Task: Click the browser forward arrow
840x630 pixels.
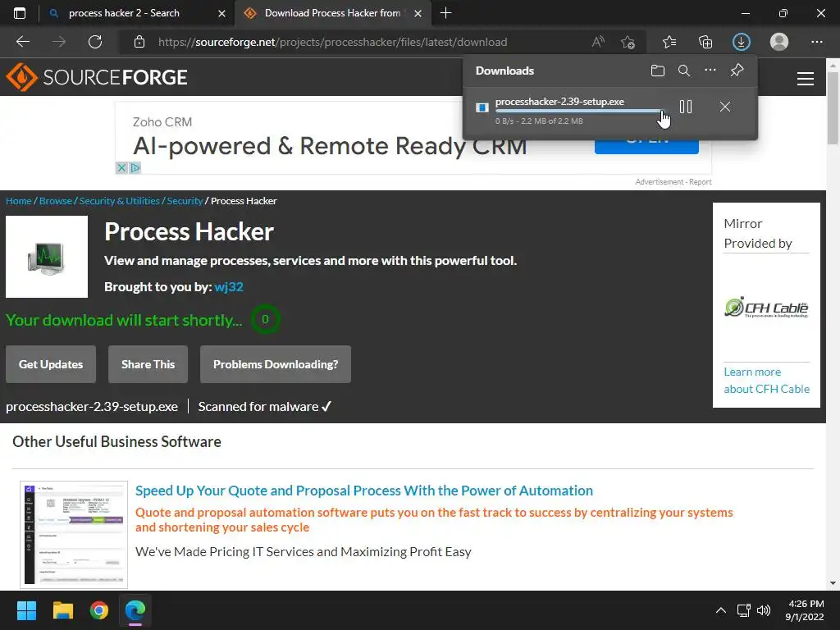Action: click(x=59, y=42)
